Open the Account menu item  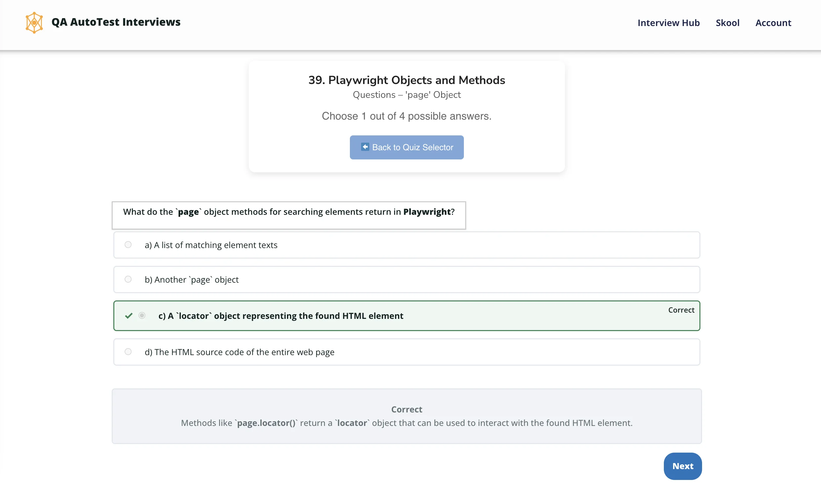pyautogui.click(x=773, y=23)
